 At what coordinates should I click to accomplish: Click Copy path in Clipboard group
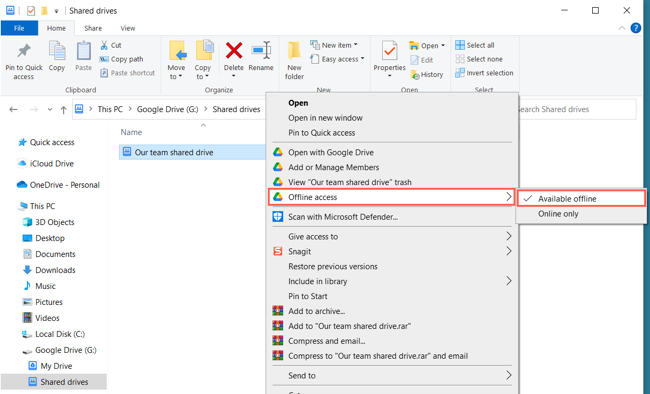[x=121, y=59]
